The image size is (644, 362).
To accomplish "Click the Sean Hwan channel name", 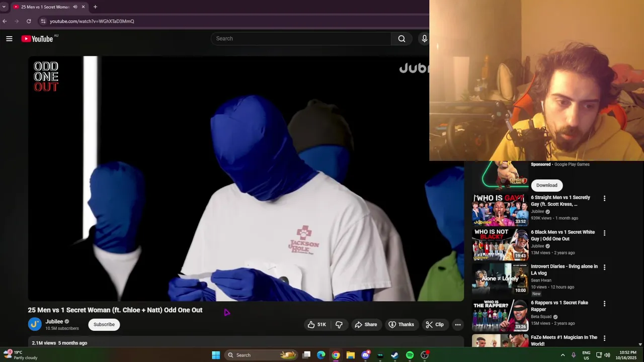I will (541, 281).
